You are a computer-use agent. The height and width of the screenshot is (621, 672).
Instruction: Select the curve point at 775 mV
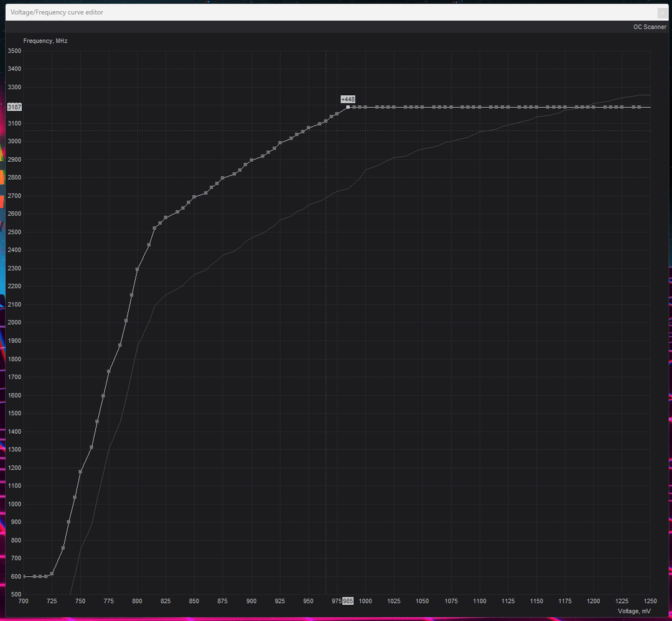pos(109,371)
